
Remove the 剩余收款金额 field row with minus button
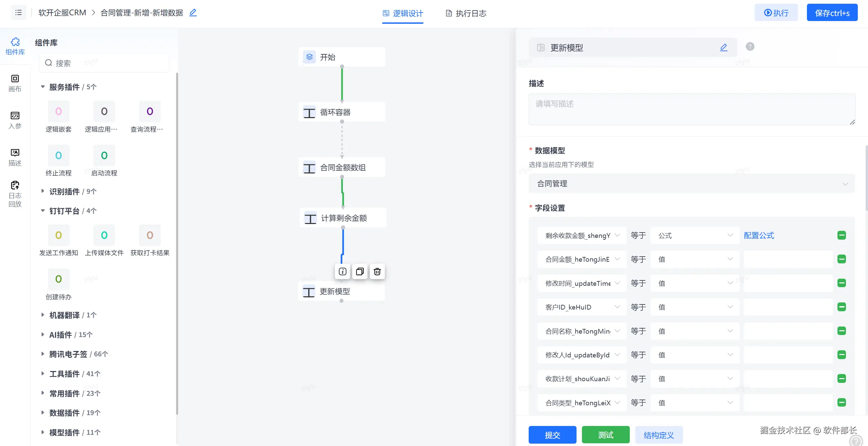point(842,235)
